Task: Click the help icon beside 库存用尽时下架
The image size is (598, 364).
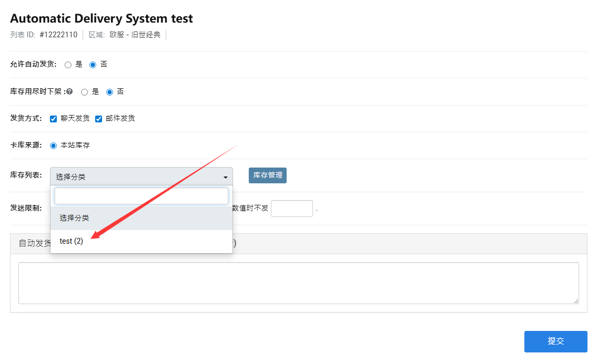Action: tap(69, 92)
